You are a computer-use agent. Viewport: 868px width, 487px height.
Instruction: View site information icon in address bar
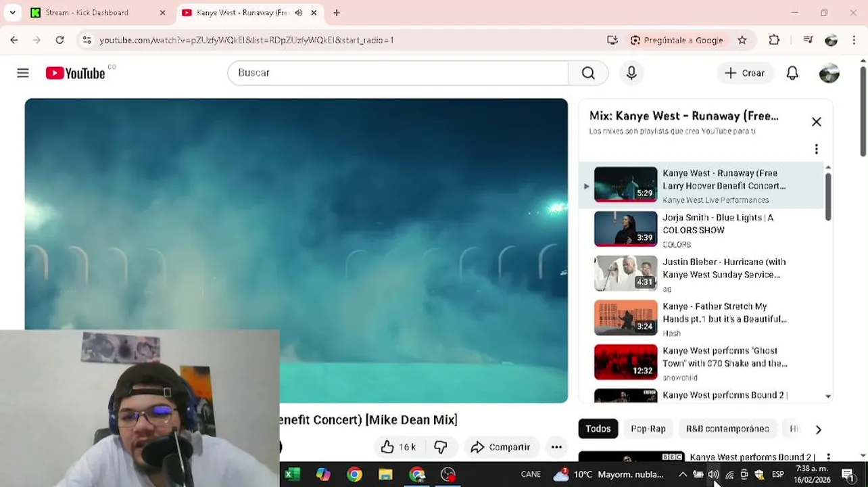click(87, 40)
